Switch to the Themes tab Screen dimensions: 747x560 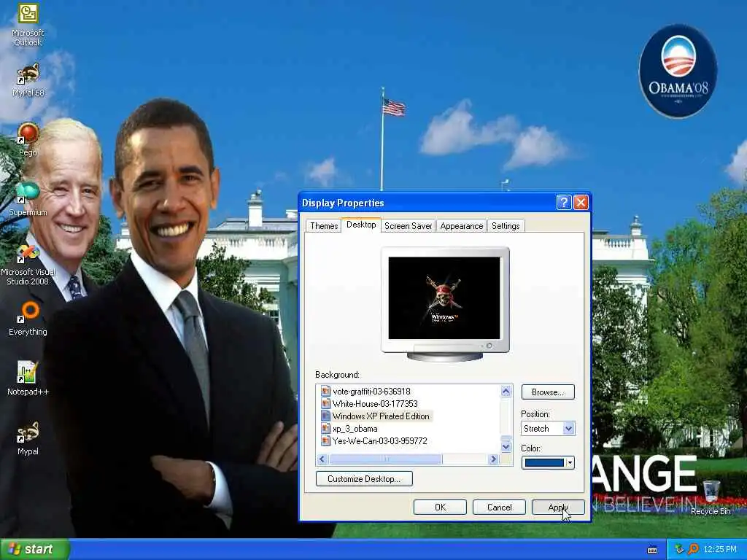click(323, 226)
